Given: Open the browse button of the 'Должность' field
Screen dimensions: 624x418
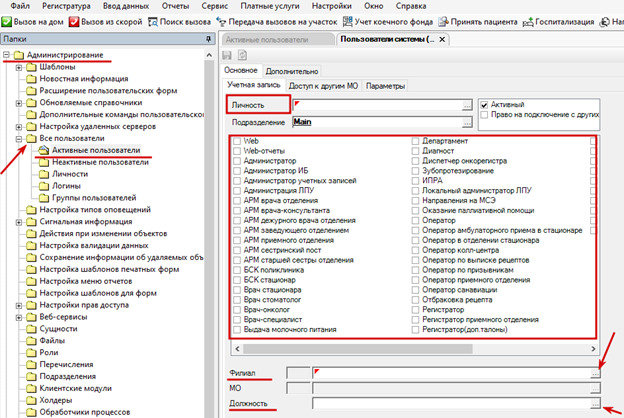Looking at the screenshot, I should coord(595,403).
